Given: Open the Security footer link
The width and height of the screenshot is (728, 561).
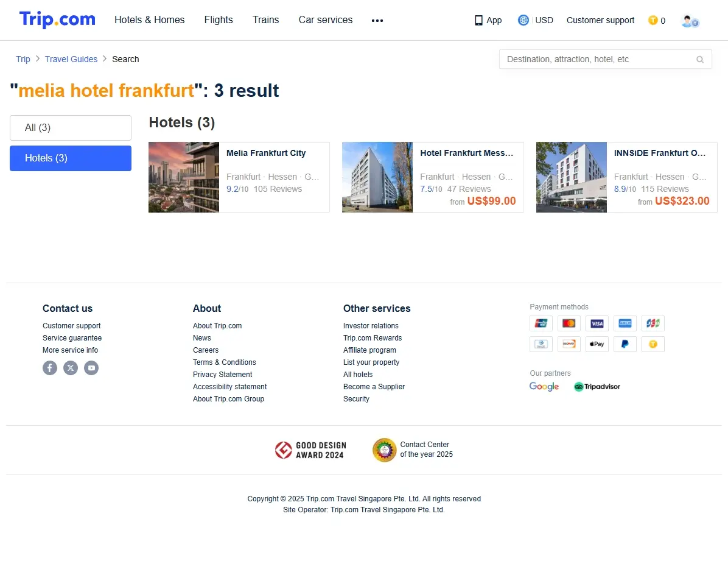Looking at the screenshot, I should pos(356,399).
